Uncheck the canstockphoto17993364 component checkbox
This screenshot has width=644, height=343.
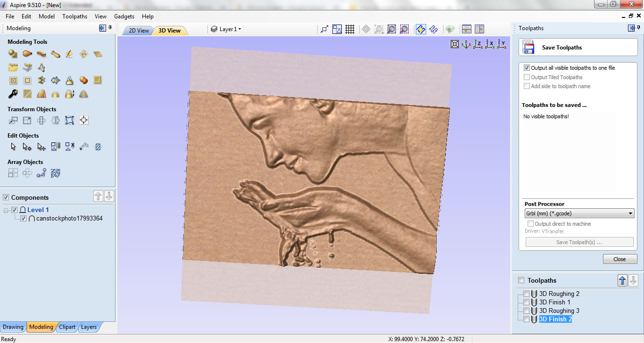coord(24,219)
